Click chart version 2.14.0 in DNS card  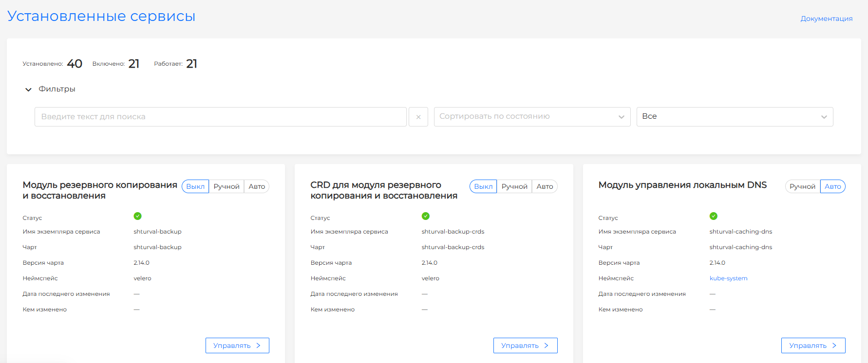(717, 263)
